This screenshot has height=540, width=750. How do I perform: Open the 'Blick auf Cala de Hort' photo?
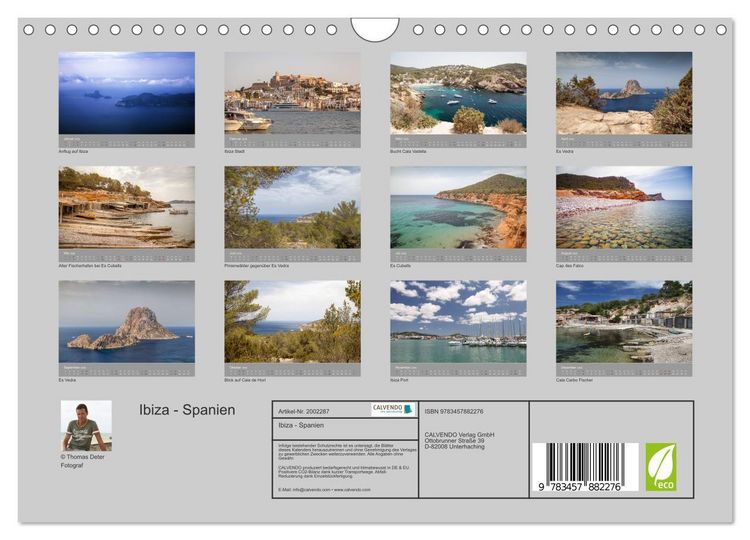[292, 321]
